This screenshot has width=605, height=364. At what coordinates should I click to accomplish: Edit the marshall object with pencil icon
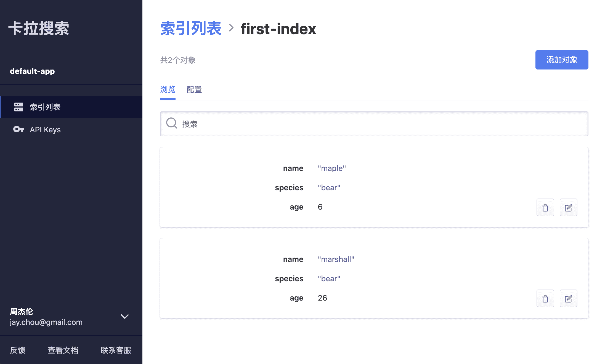coord(568,298)
